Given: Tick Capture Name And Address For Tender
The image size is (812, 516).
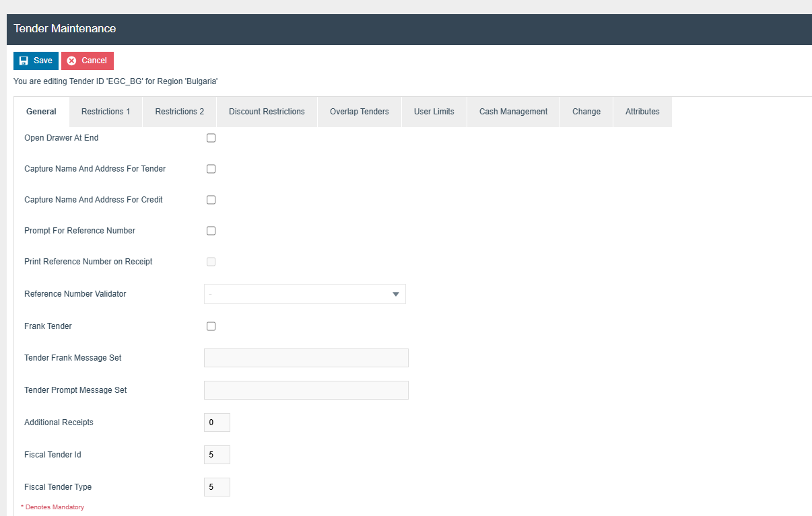Looking at the screenshot, I should (x=211, y=169).
